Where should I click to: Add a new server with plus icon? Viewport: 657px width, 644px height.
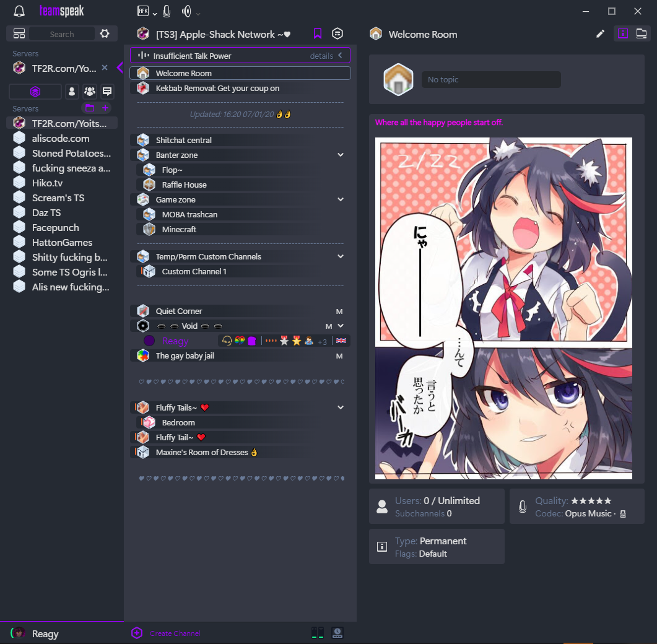pos(105,108)
